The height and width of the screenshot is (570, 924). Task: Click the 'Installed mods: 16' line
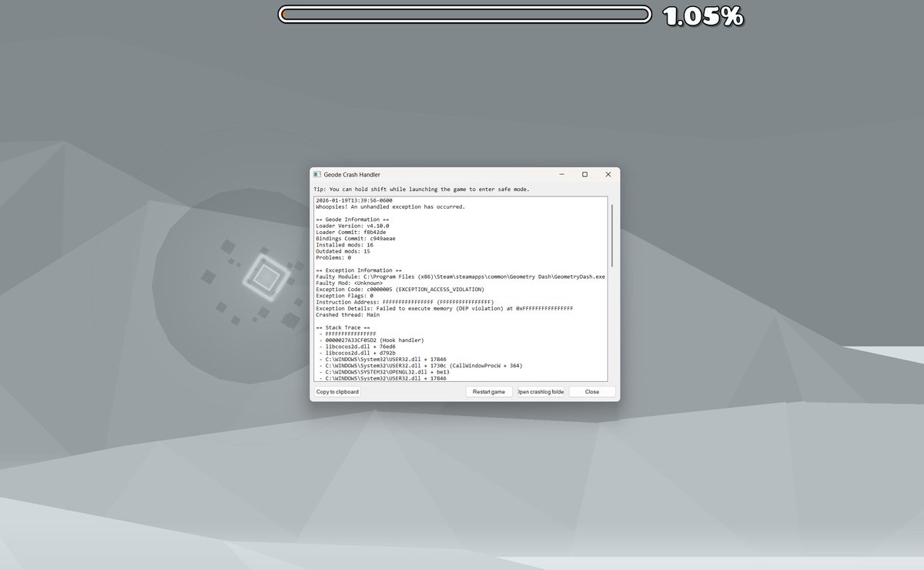click(344, 245)
